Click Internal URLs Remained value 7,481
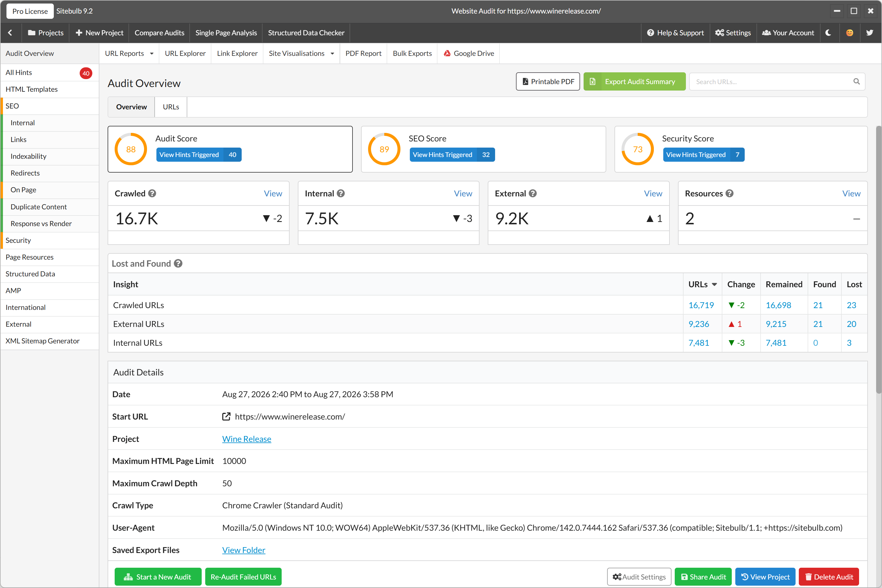 click(x=776, y=343)
